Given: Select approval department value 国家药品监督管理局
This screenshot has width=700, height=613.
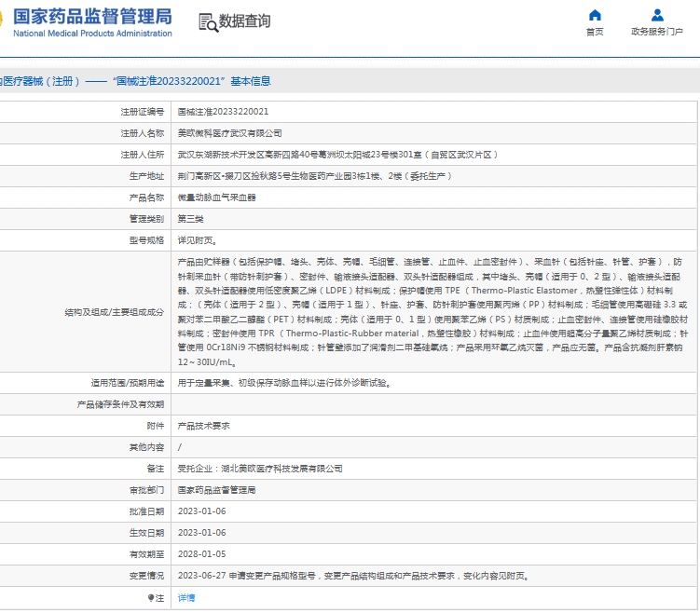Looking at the screenshot, I should click(216, 490).
